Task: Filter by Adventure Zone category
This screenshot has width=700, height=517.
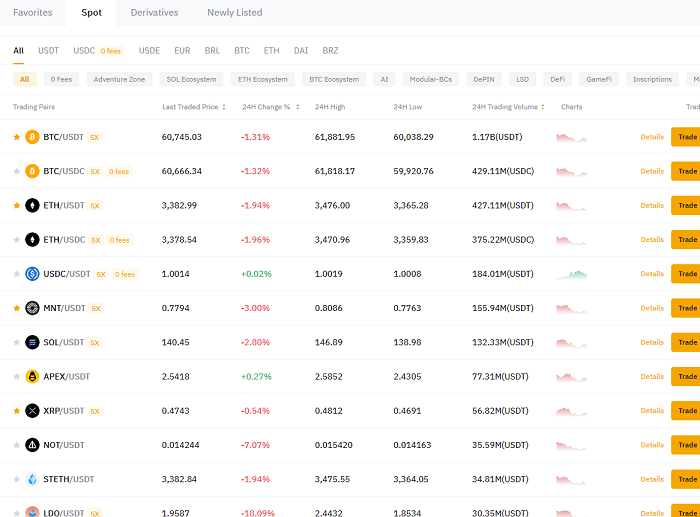Action: pyautogui.click(x=119, y=79)
